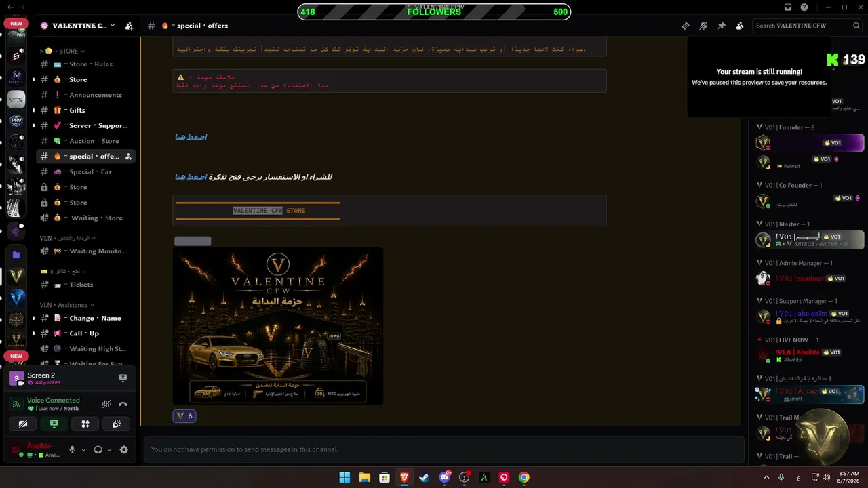
Task: Toggle the member list icon
Action: [739, 26]
